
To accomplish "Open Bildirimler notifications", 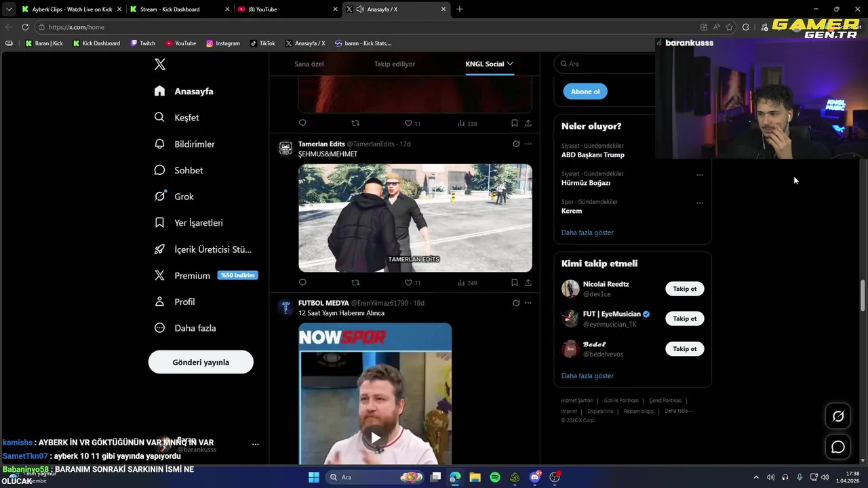I will click(184, 144).
